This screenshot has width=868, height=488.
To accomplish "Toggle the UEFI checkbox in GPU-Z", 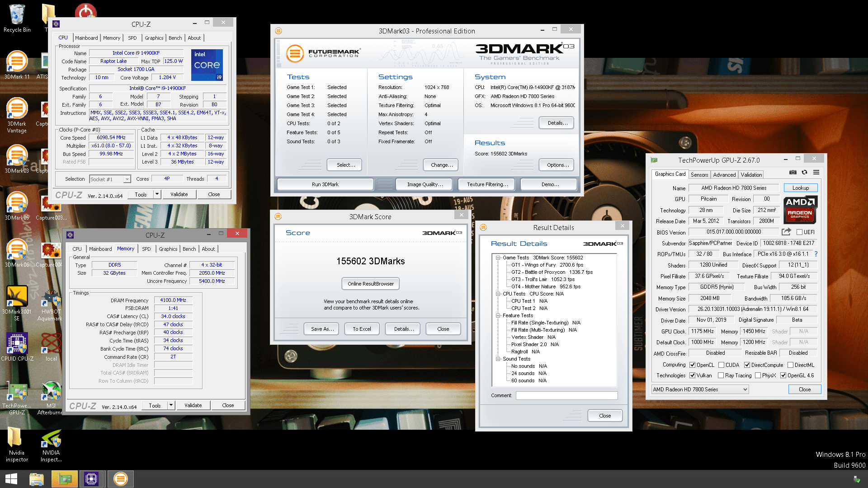I will [x=799, y=232].
